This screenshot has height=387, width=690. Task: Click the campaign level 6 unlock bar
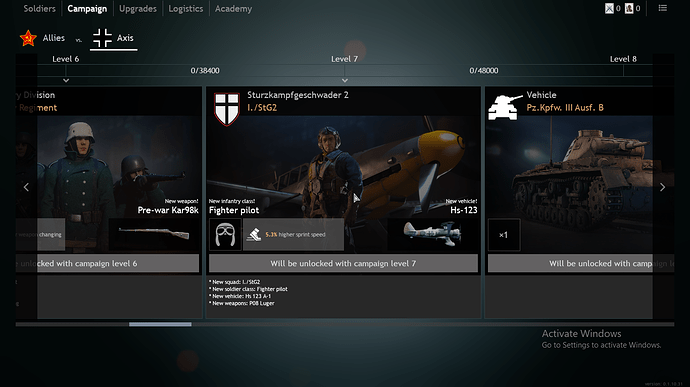(107, 263)
